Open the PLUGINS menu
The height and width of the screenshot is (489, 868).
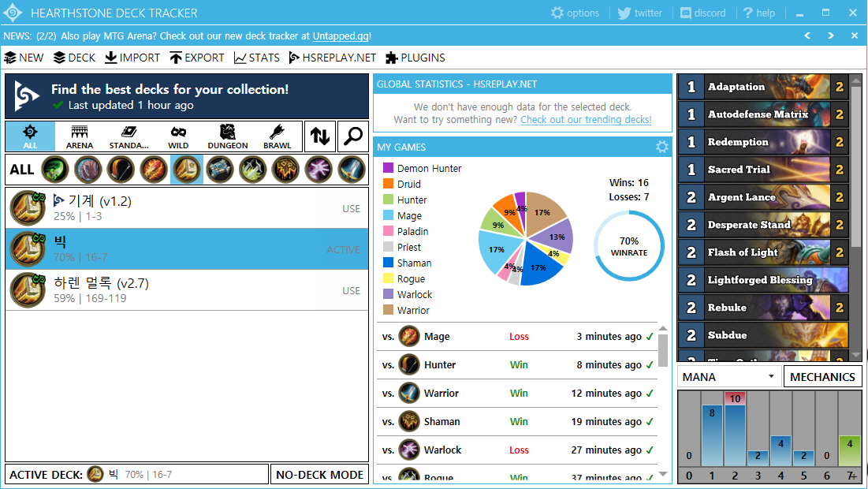tap(415, 58)
